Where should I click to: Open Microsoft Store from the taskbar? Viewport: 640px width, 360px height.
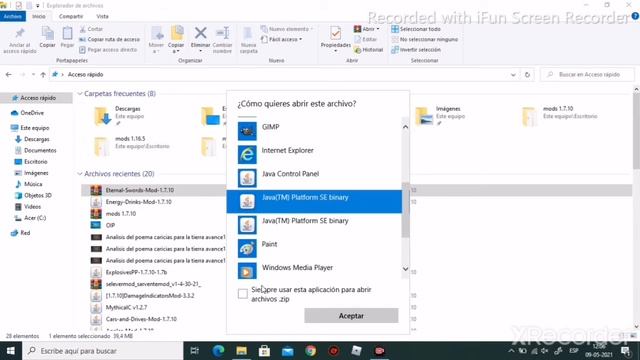point(264,351)
